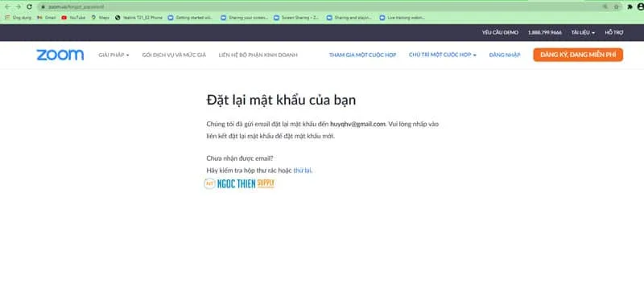The height and width of the screenshot is (292, 644).
Task: Open browser extensions puzzle icon
Action: (630, 7)
